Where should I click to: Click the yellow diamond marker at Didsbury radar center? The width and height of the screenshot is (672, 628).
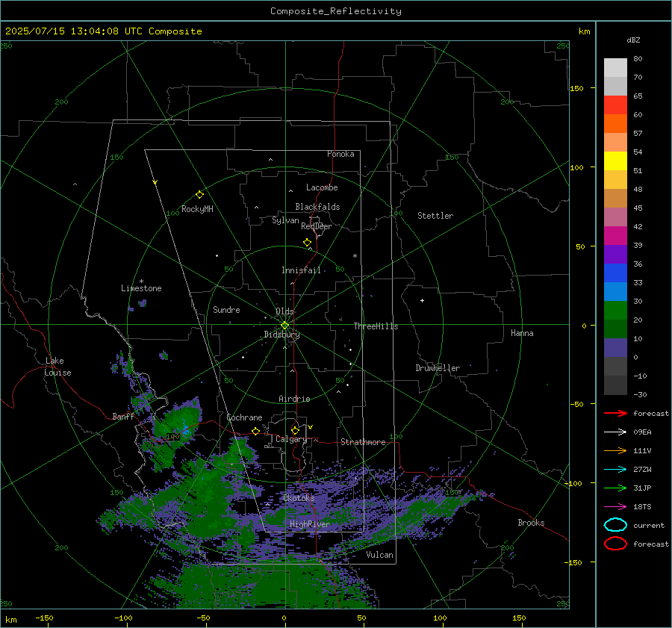(284, 326)
